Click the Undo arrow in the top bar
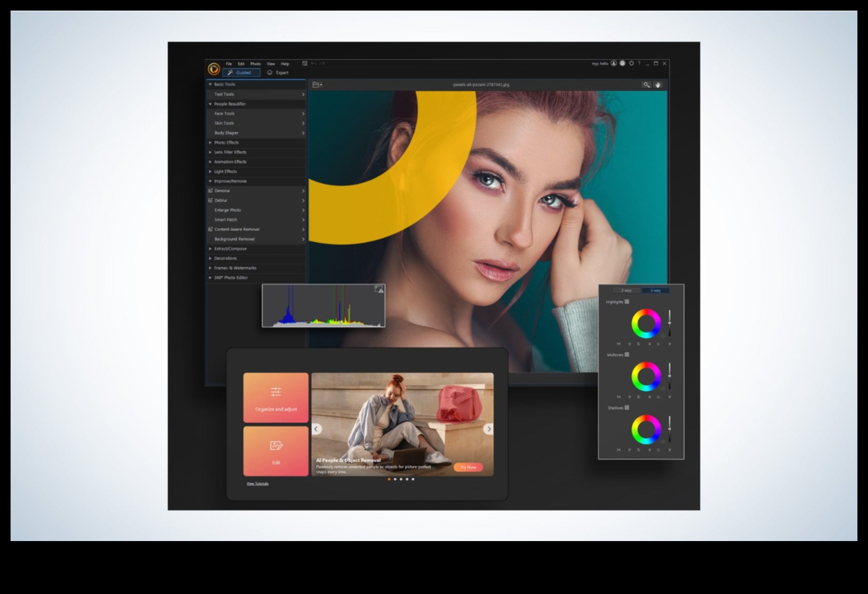Image resolution: width=868 pixels, height=594 pixels. (313, 64)
